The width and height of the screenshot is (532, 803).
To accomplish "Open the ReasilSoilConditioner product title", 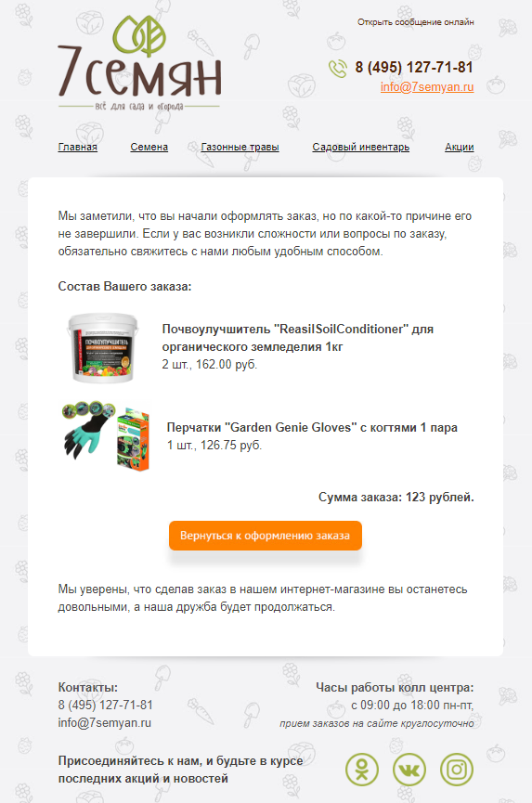I will click(298, 338).
